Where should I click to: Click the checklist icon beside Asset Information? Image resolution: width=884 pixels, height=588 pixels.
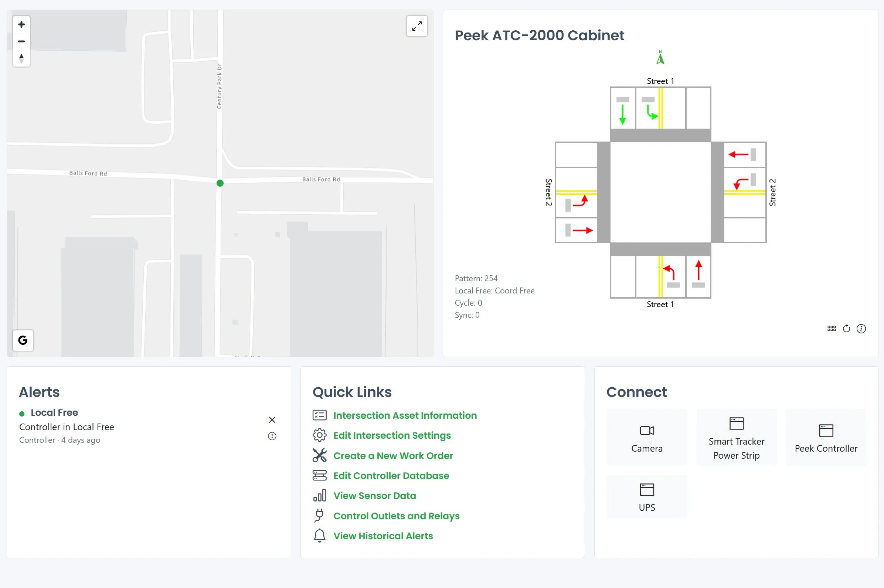[319, 415]
